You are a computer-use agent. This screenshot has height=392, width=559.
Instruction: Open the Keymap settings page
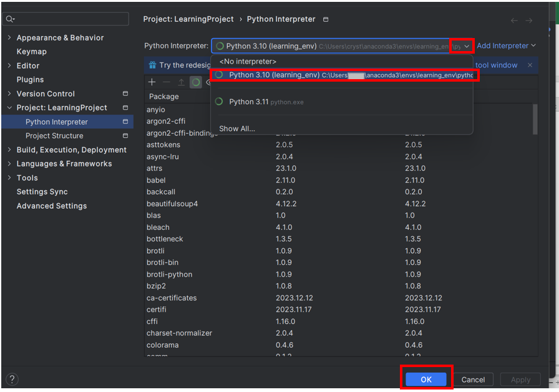pos(31,52)
